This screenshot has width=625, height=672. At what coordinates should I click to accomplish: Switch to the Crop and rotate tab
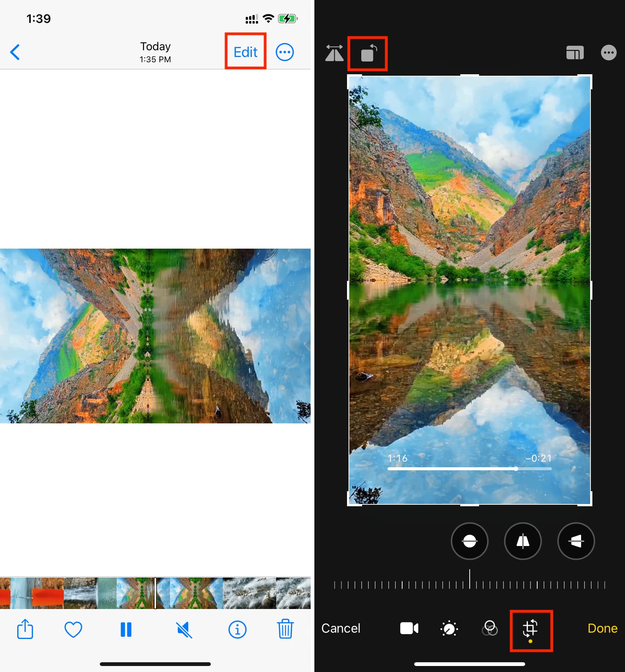click(x=530, y=628)
